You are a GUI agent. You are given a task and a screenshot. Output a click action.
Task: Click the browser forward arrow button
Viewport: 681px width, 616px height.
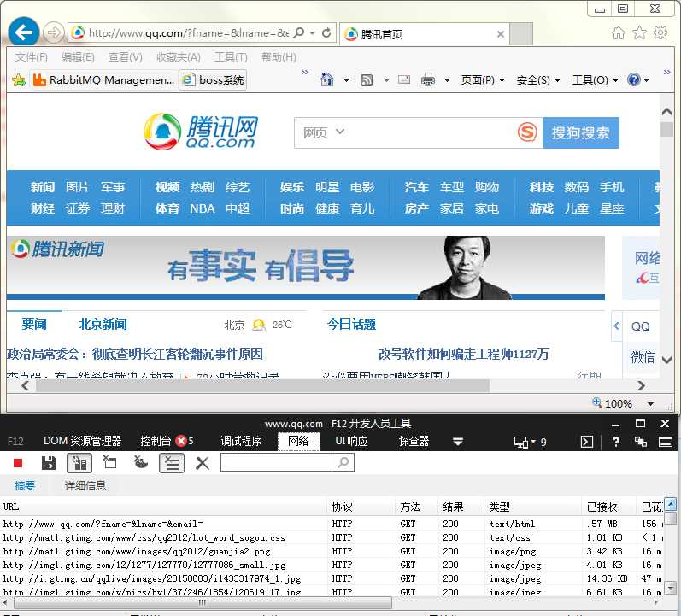click(x=54, y=32)
